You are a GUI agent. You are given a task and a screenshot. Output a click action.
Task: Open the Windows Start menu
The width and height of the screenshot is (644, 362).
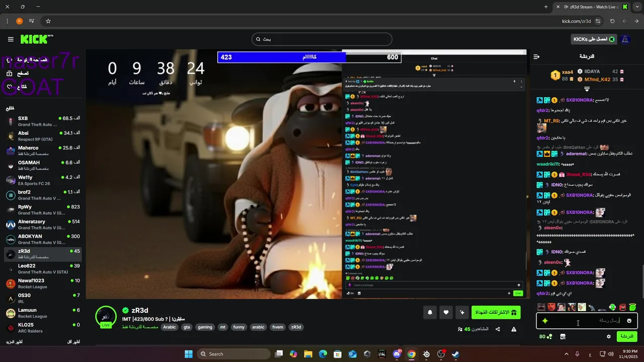tap(189, 354)
